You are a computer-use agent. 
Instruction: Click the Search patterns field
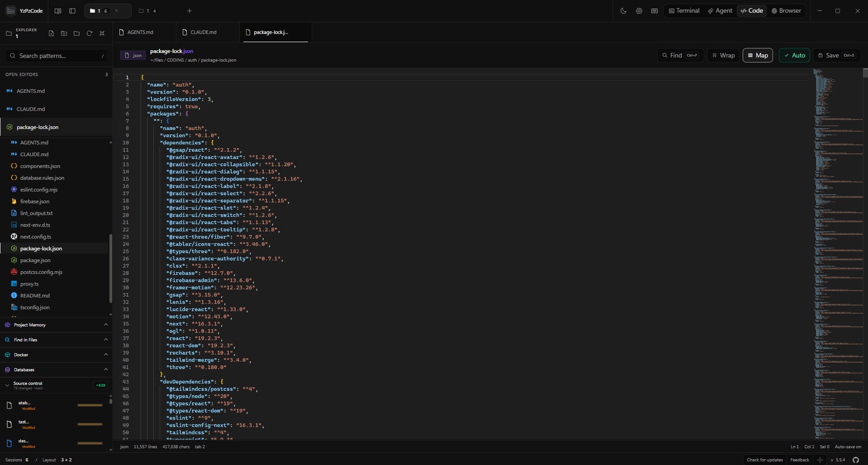57,56
